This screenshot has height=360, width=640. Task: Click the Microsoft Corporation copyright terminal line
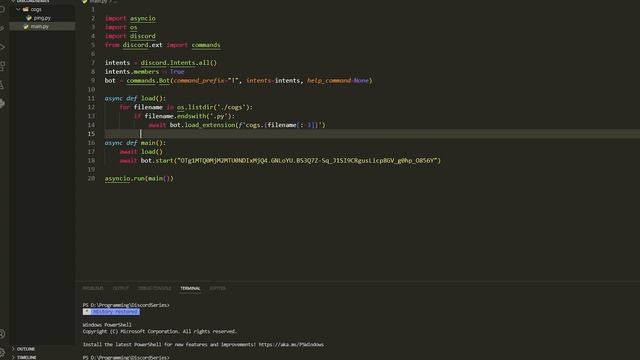click(x=160, y=331)
